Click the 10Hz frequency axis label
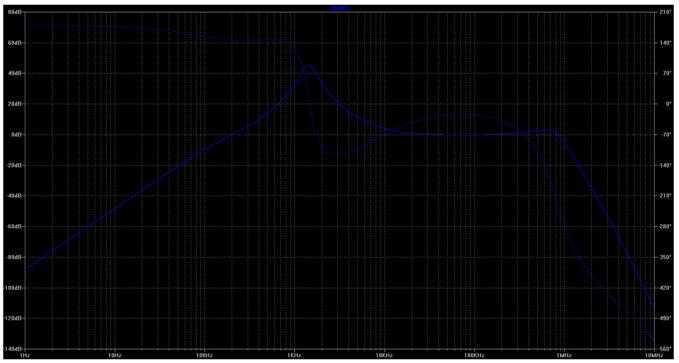The height and width of the screenshot is (363, 679). click(114, 356)
